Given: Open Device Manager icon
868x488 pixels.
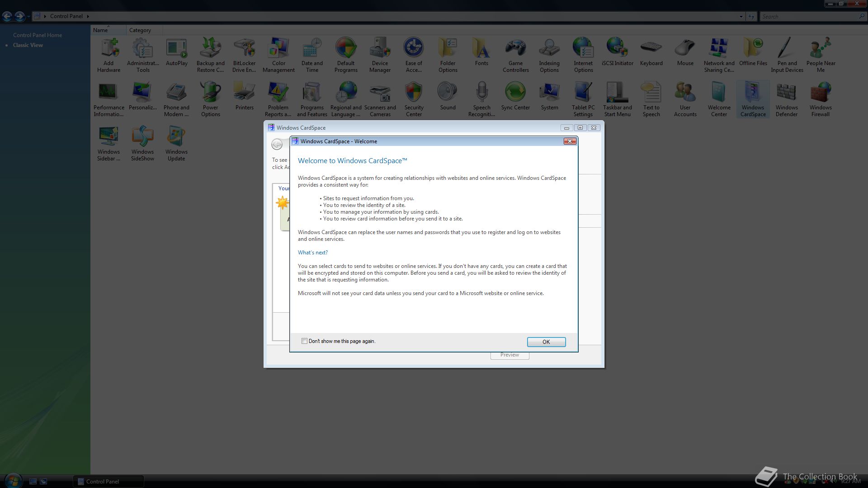Looking at the screenshot, I should (x=380, y=55).
